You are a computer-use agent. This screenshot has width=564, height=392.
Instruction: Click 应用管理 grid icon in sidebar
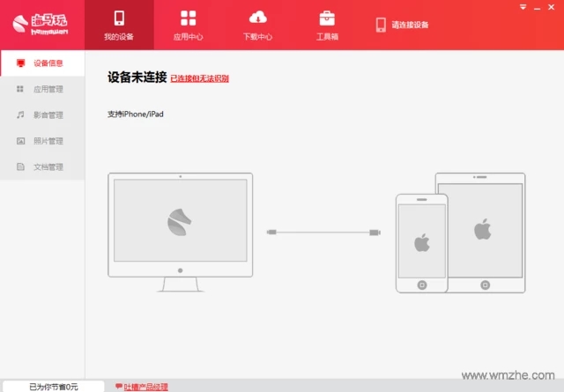pos(20,89)
